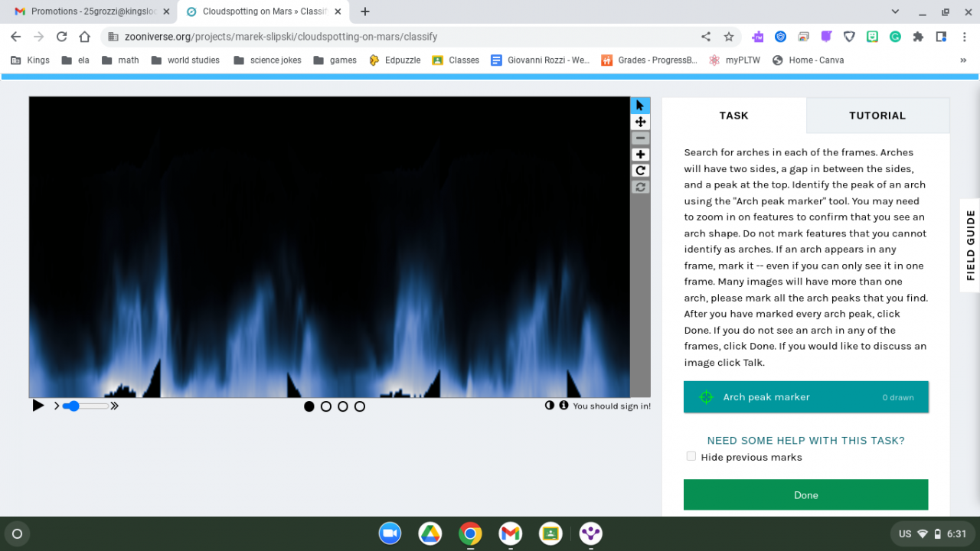This screenshot has height=551, width=980.
Task: Open the myPLTW bookmark
Action: point(735,60)
